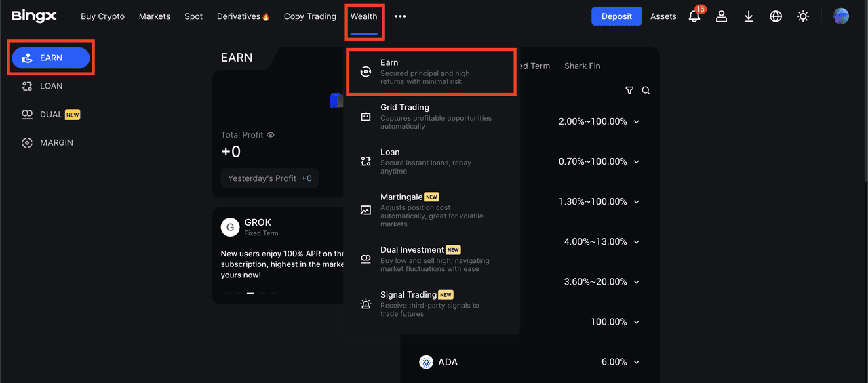Click the Total Profit +0 value

point(231,151)
